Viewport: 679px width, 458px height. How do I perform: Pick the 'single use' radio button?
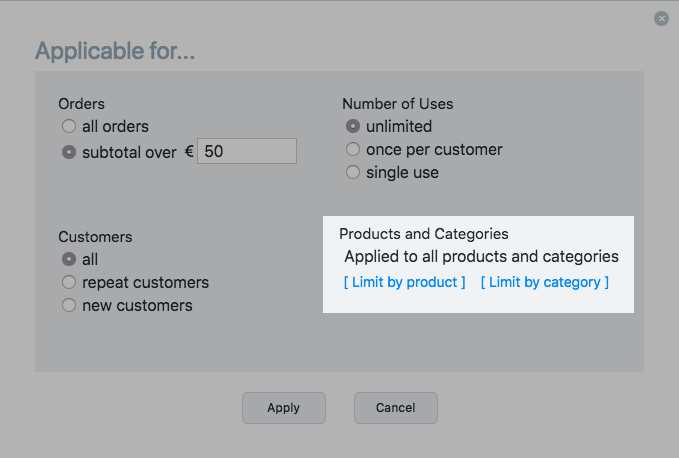click(352, 173)
